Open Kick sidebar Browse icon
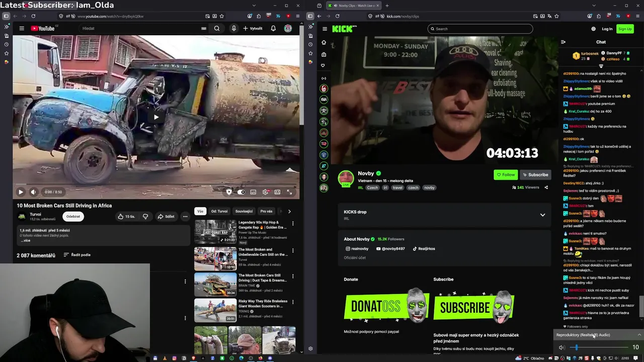The image size is (644, 362). click(324, 54)
